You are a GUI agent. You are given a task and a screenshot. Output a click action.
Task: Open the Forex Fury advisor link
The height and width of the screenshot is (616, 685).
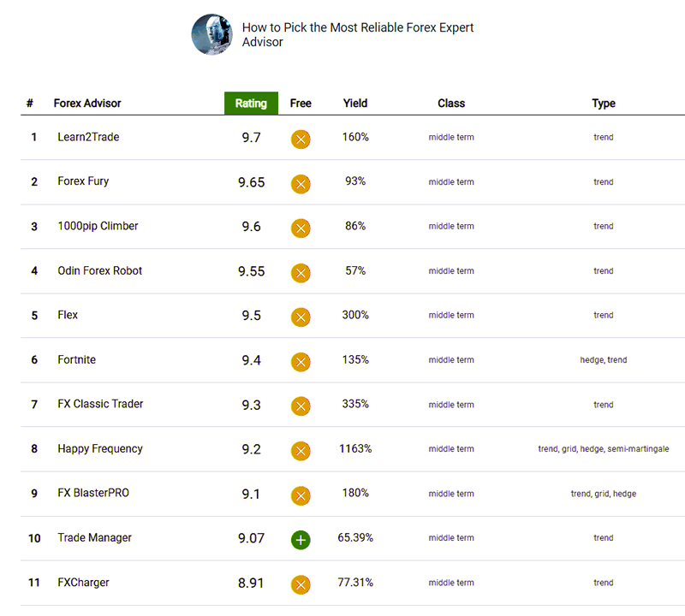[x=83, y=181]
